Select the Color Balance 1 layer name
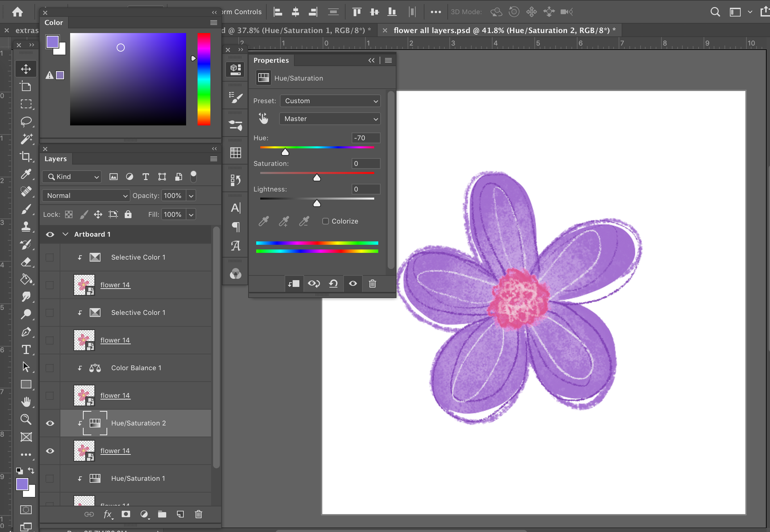Viewport: 770px width, 532px height. (x=136, y=368)
